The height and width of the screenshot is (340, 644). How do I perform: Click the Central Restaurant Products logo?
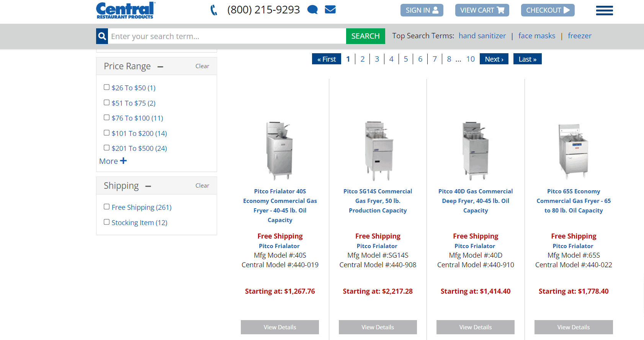coord(125,10)
